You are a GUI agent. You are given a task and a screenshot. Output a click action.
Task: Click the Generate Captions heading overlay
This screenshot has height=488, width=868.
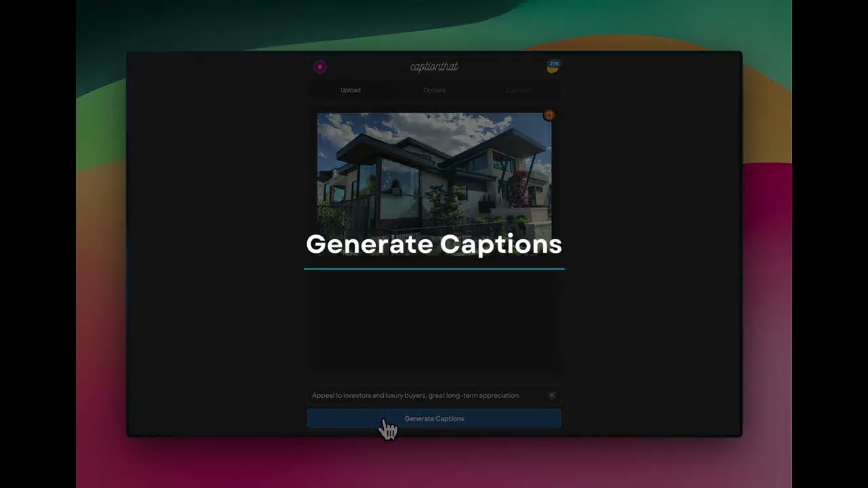tap(434, 244)
